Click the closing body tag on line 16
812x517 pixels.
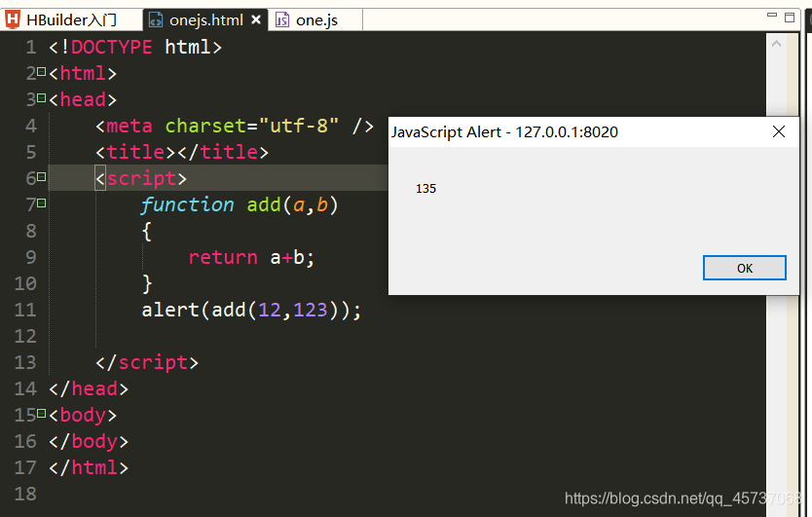[89, 441]
